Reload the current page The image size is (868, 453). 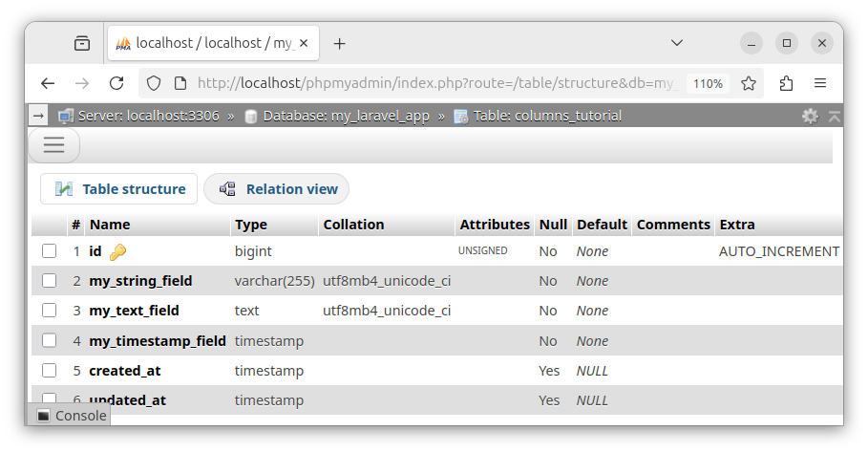(x=116, y=83)
